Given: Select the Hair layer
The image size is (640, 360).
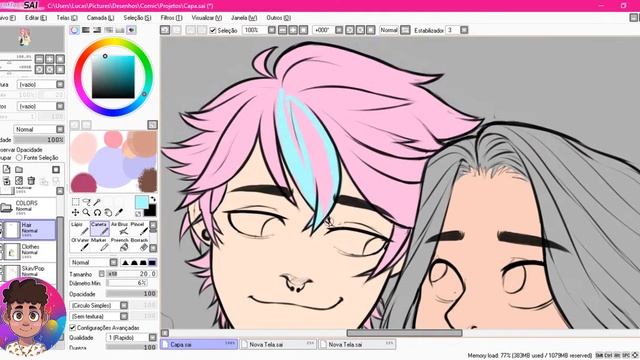Looking at the screenshot, I should point(29,230).
